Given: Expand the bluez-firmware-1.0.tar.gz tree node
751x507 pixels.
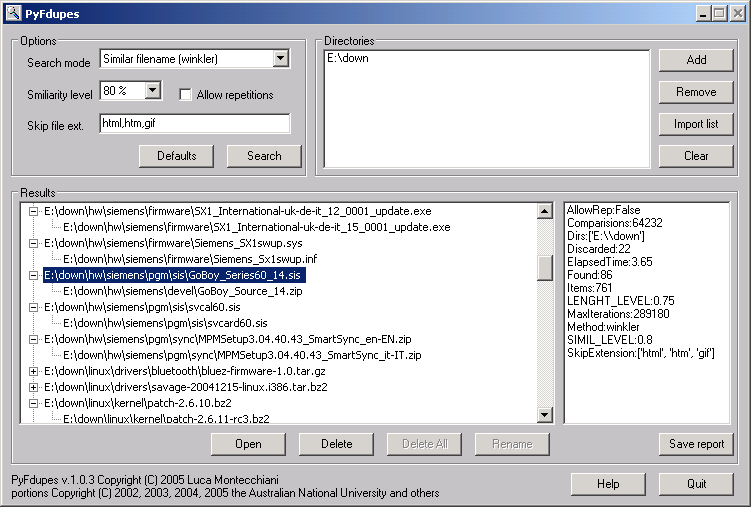Looking at the screenshot, I should (x=33, y=371).
